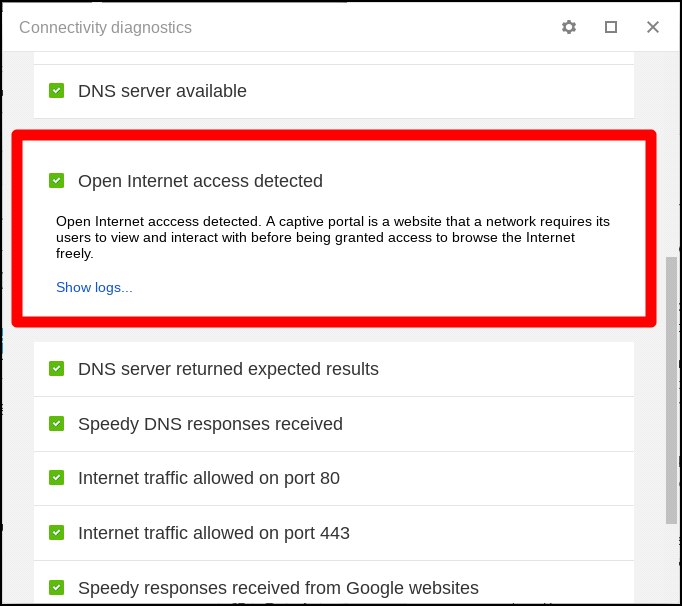
Task: Click green check icon beside Open Internet access detected
Action: coord(57,181)
